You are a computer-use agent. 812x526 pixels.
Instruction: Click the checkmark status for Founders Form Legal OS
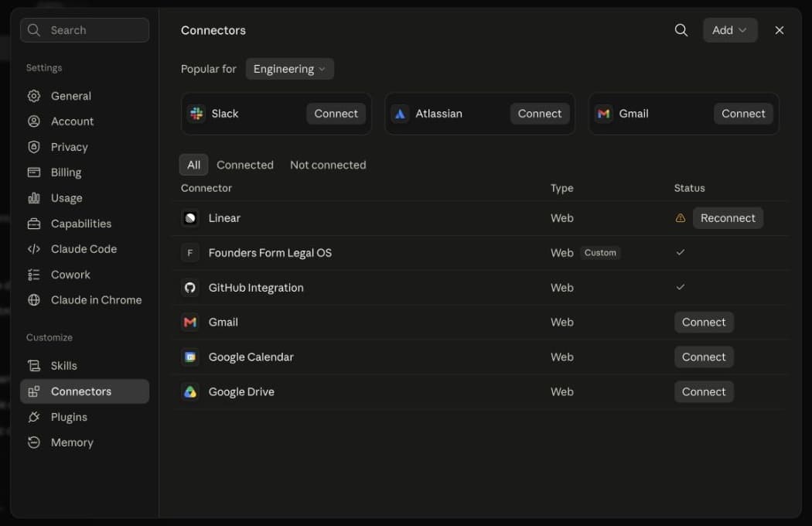point(681,252)
